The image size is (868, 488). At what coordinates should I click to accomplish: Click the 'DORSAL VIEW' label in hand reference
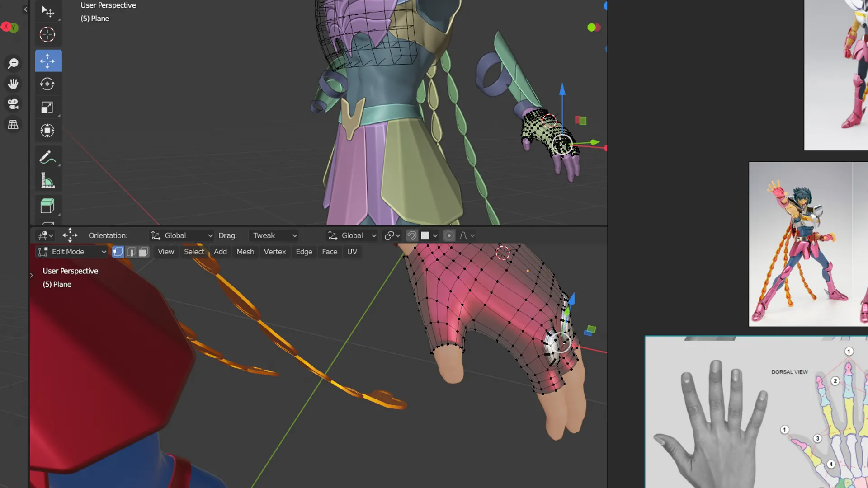[789, 372]
